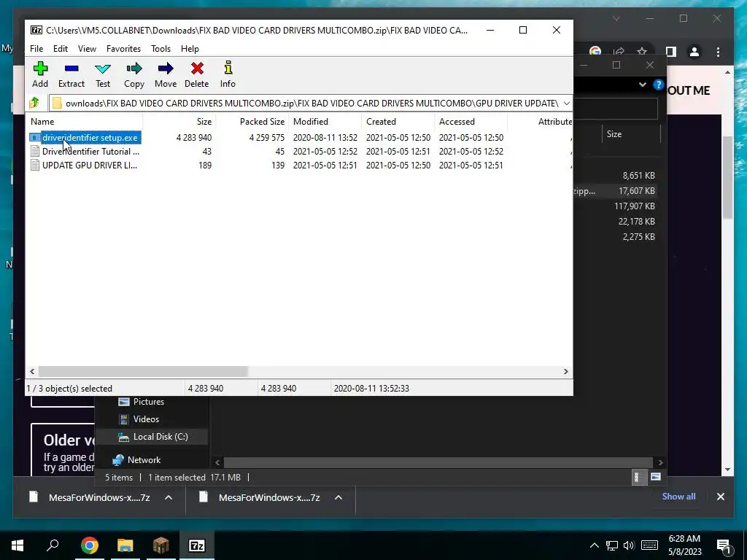Viewport: 747px width, 560px height.
Task: Open the Tools menu
Action: click(160, 49)
